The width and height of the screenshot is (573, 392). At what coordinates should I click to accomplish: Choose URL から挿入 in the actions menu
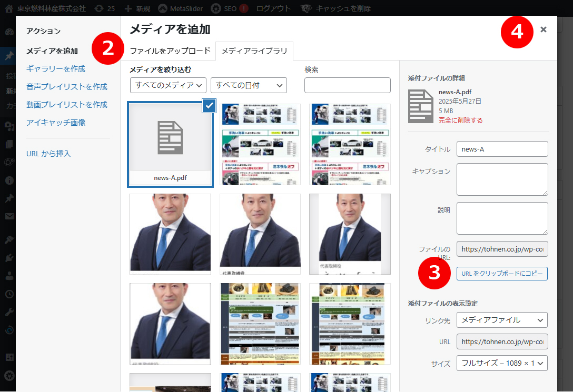click(x=48, y=154)
